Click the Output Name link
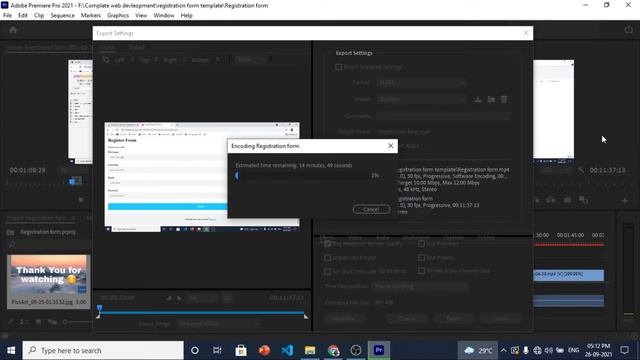Image resolution: width=640 pixels, height=360 pixels. (x=404, y=132)
